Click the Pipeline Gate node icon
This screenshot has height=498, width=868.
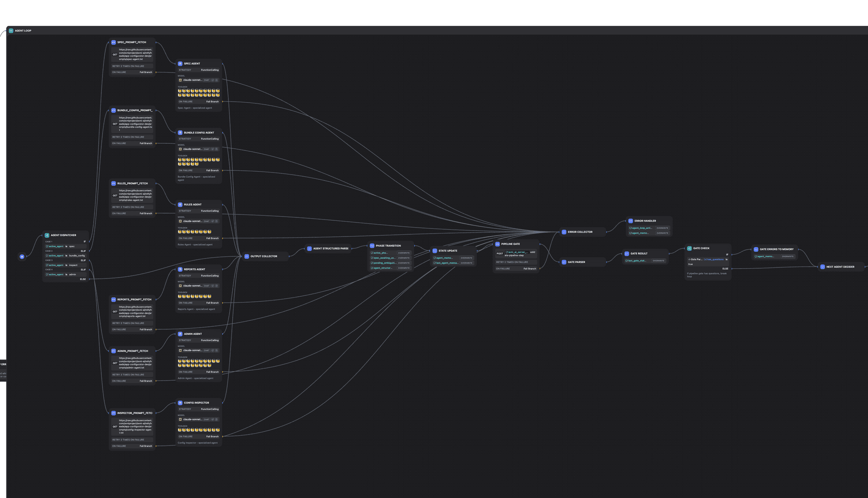(x=497, y=244)
